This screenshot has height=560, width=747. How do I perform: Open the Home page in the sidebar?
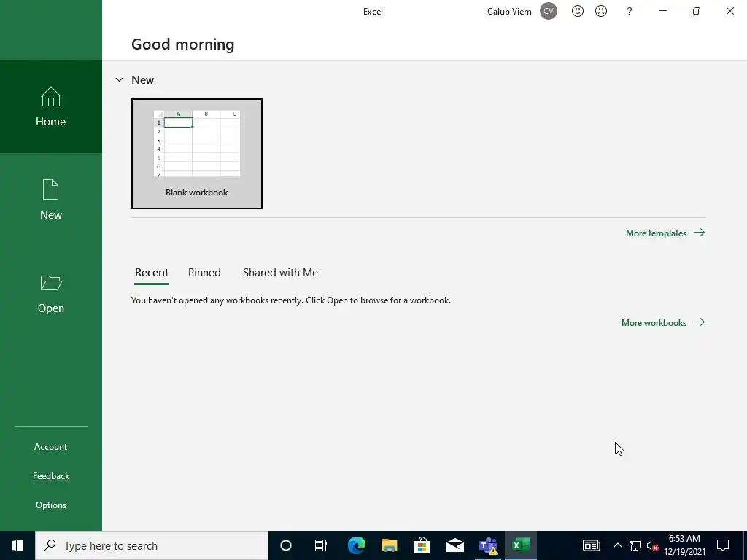[51, 106]
